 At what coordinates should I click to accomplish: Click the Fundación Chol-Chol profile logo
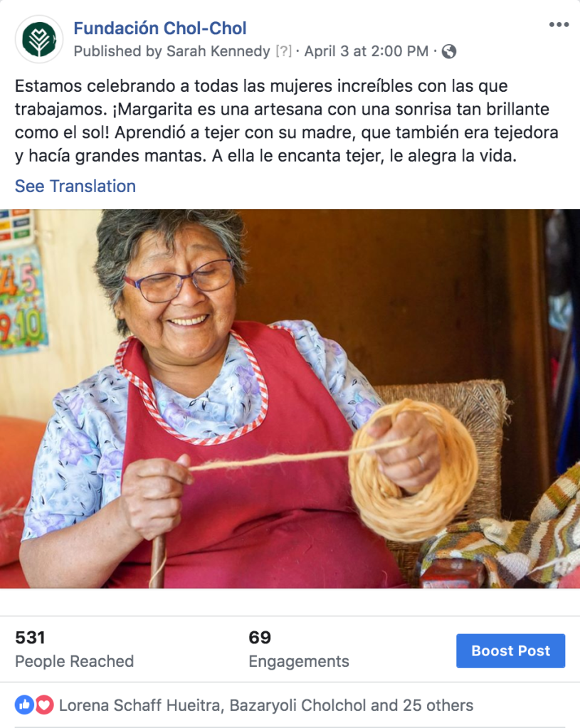pos(39,39)
